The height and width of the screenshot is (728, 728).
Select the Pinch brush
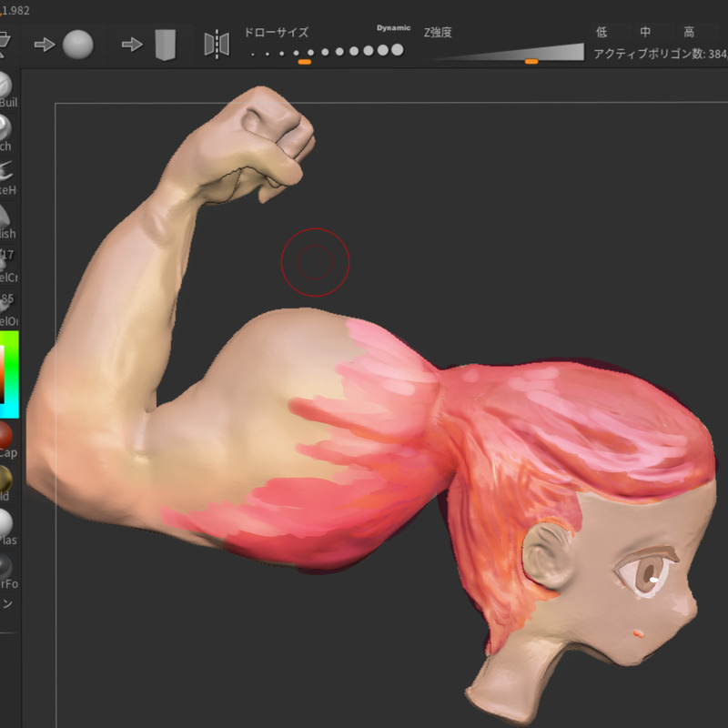click(x=6, y=134)
